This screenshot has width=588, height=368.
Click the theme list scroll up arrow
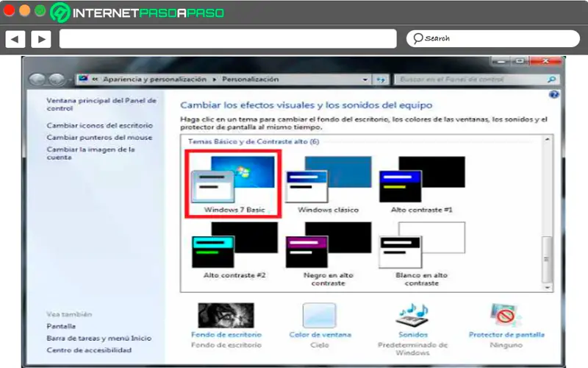[x=547, y=139]
